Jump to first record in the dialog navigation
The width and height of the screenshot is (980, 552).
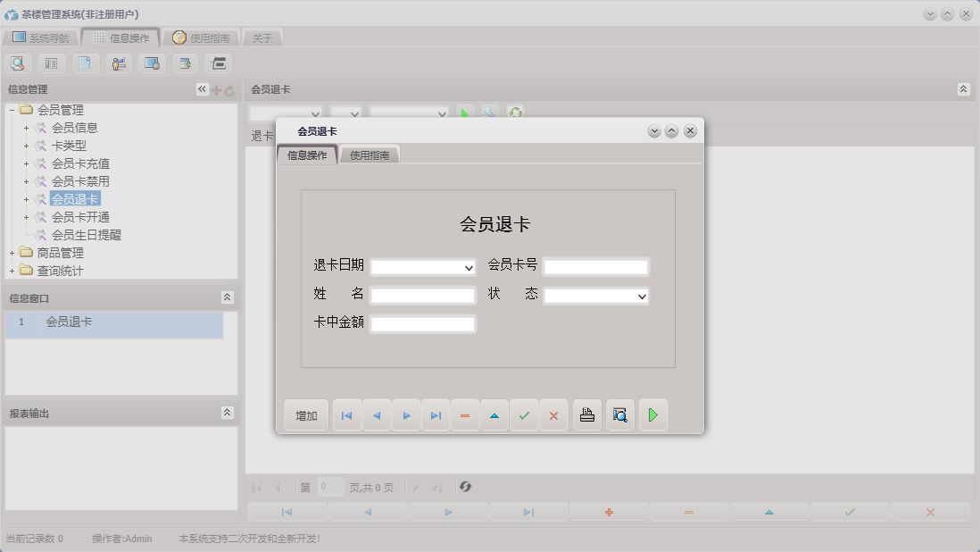346,414
